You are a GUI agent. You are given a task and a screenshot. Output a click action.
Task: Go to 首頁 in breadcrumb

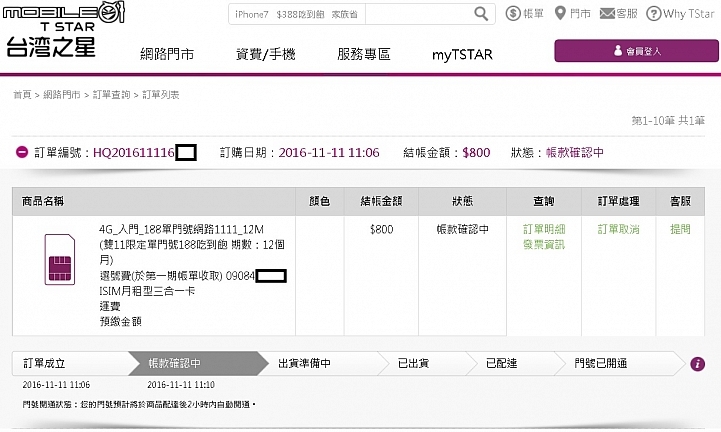pyautogui.click(x=22, y=94)
